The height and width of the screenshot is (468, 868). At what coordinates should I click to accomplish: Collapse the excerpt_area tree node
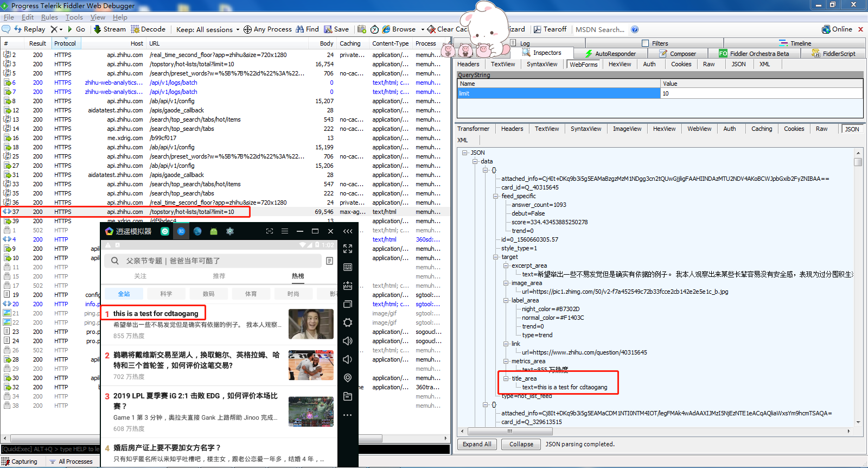pos(506,265)
